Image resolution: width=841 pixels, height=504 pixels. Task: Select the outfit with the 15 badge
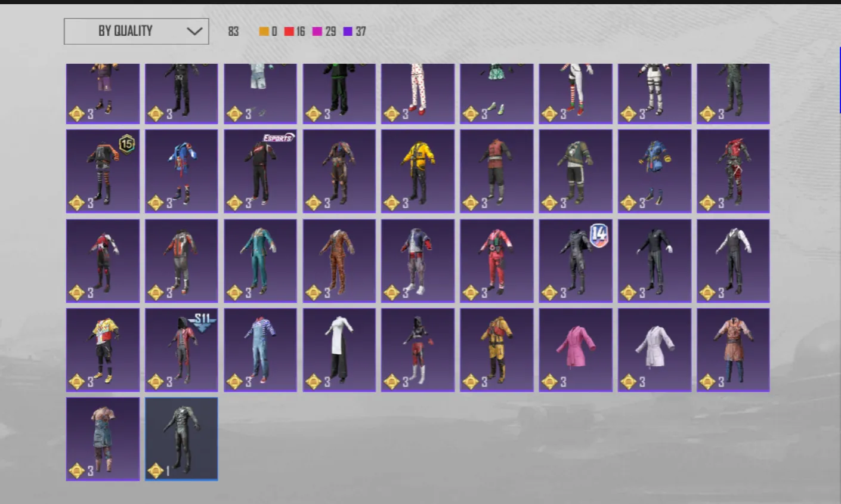point(103,171)
